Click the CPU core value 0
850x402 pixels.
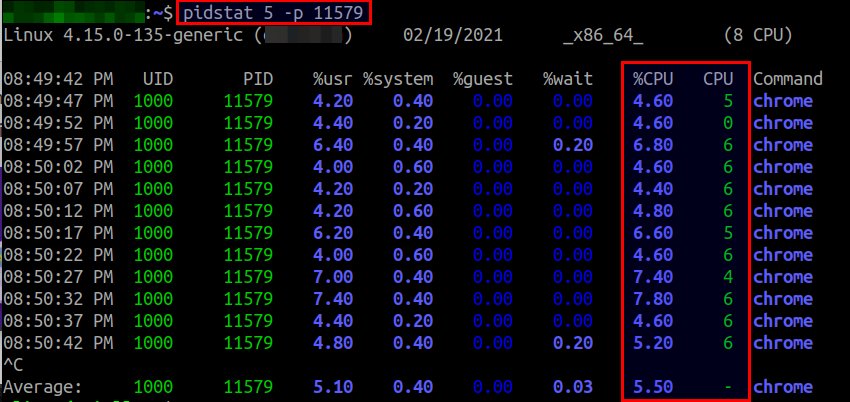[728, 123]
